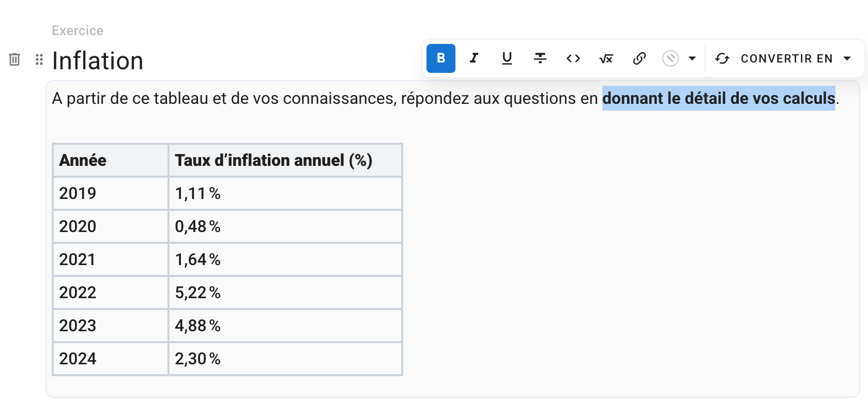Insert a math formula
Screen dimensions: 868x401
[x=606, y=58]
